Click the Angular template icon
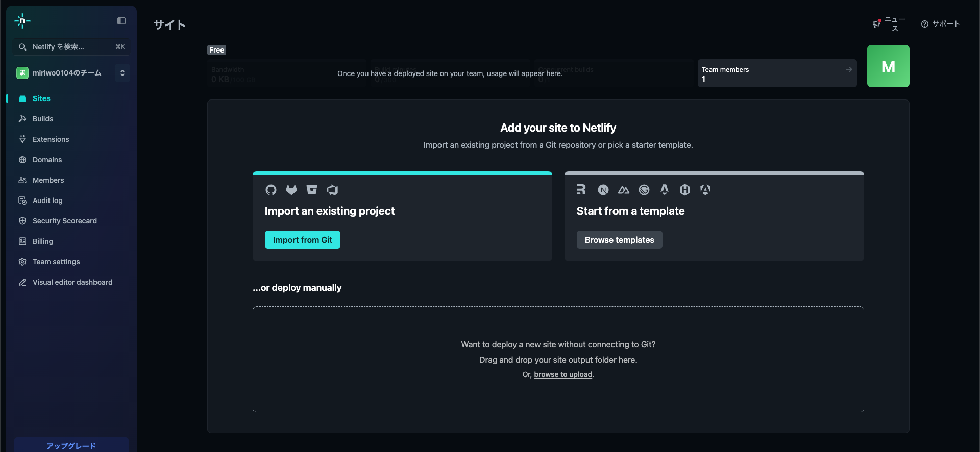The width and height of the screenshot is (980, 452). click(705, 190)
